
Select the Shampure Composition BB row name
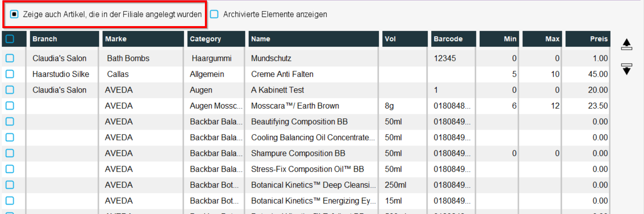(x=298, y=153)
